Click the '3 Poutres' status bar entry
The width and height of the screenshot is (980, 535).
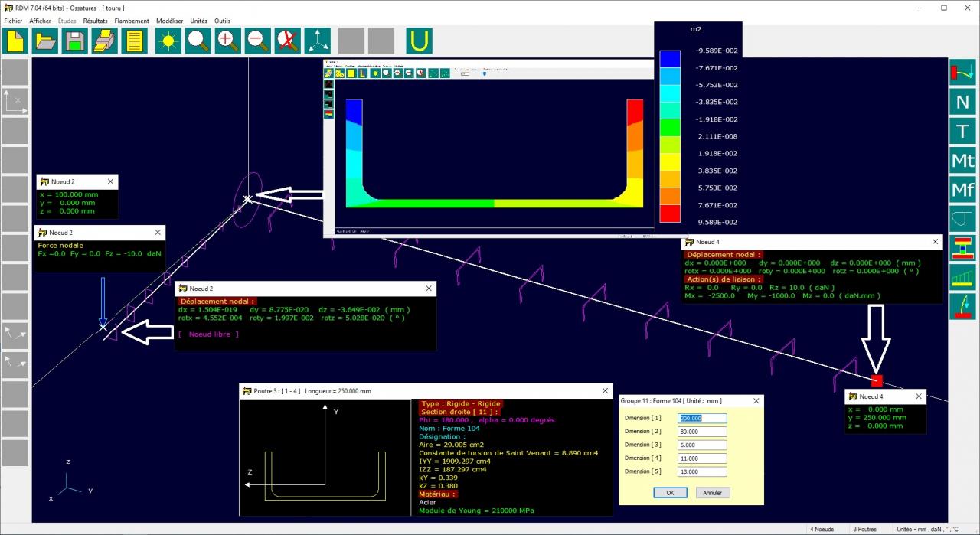coord(865,529)
